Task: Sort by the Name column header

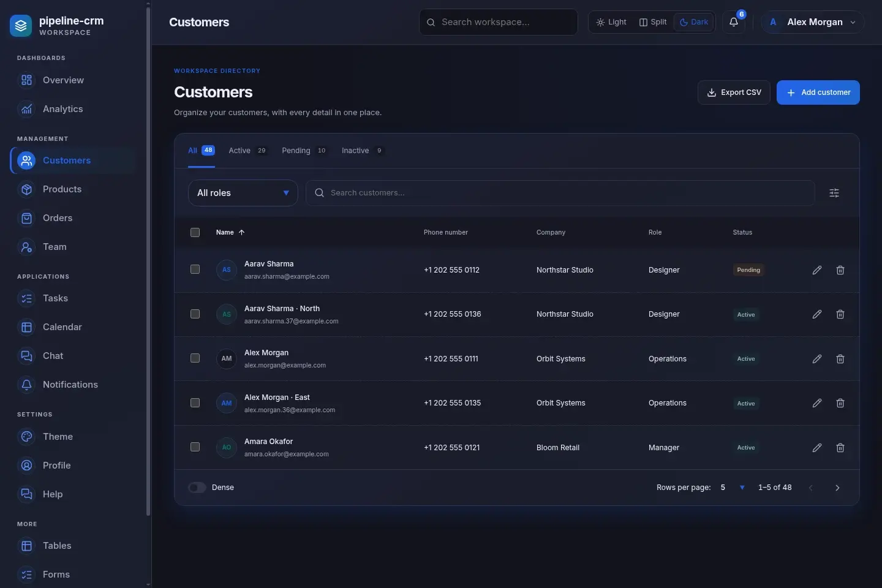Action: (230, 232)
